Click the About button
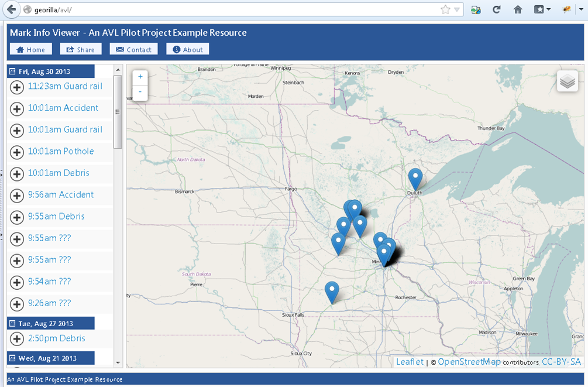 click(187, 50)
